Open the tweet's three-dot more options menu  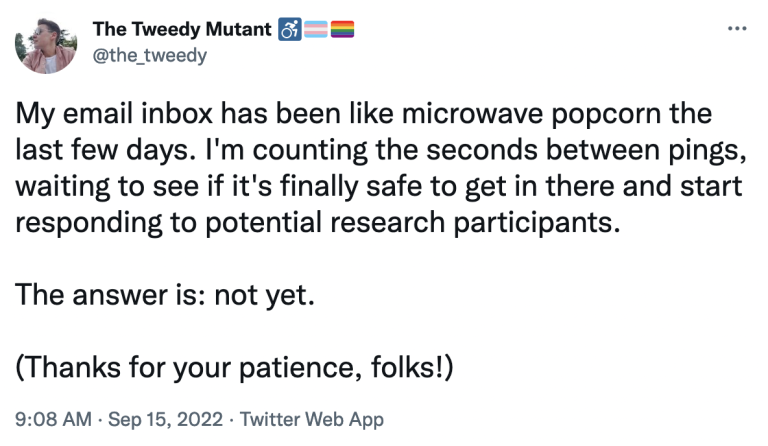tap(737, 29)
